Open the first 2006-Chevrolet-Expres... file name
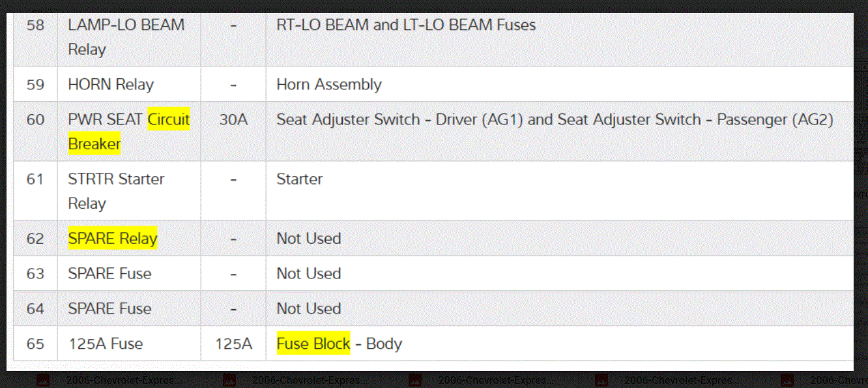This screenshot has width=868, height=388. pyautogui.click(x=123, y=380)
